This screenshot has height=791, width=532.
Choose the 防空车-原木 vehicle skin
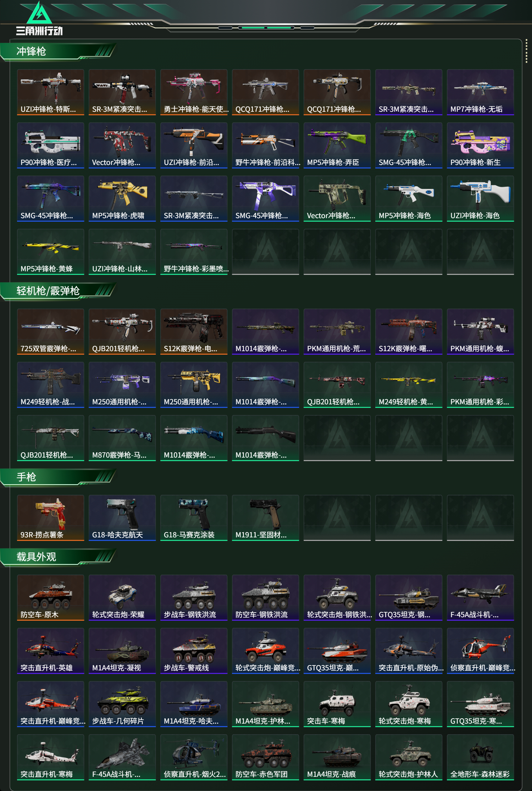(50, 598)
